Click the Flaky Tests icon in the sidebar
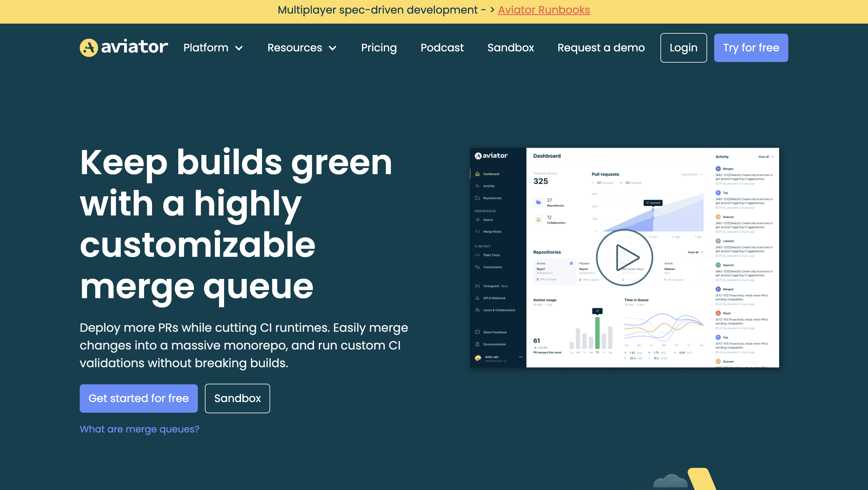The width and height of the screenshot is (868, 490). pyautogui.click(x=477, y=255)
